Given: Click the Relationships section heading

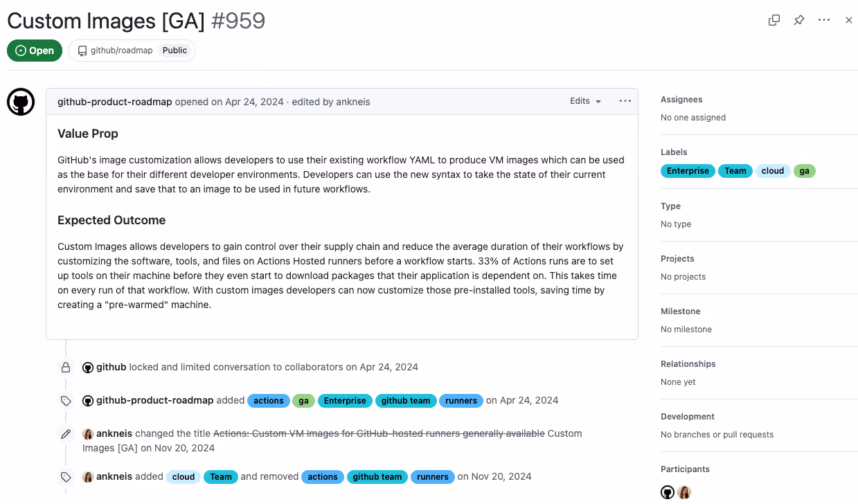Looking at the screenshot, I should 688,364.
